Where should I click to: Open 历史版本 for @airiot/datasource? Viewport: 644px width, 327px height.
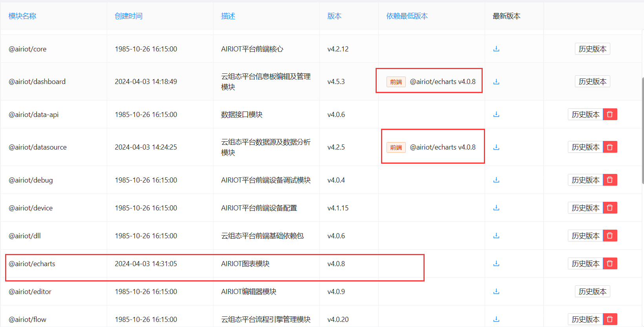tap(586, 147)
